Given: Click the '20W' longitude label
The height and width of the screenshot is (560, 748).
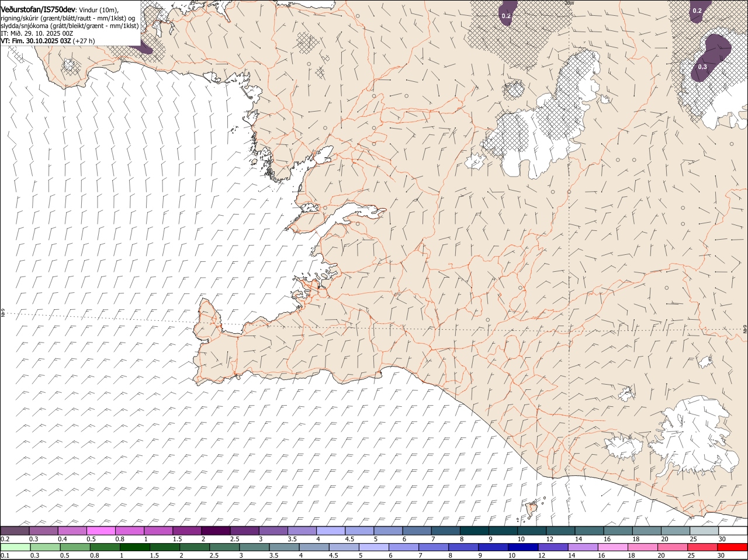Looking at the screenshot, I should point(569,3).
